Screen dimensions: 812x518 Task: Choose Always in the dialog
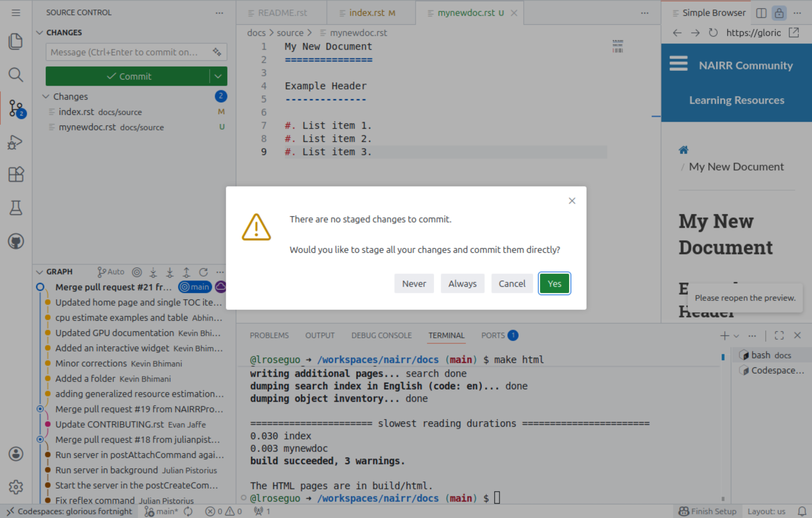coord(462,283)
